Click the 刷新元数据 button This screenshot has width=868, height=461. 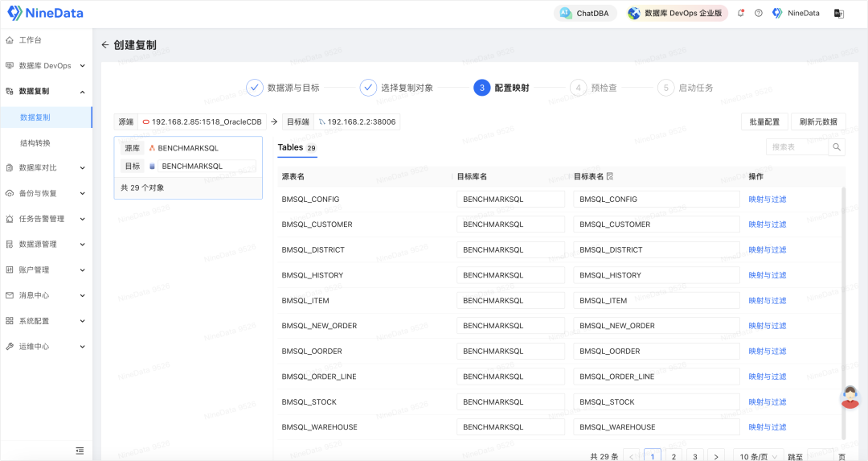[818, 122]
